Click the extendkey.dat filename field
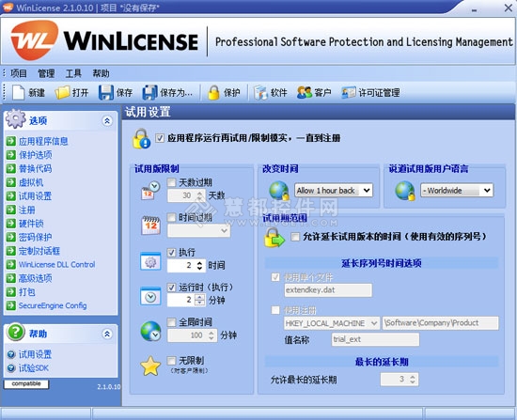Screen dimensions: 517x420 (328, 290)
